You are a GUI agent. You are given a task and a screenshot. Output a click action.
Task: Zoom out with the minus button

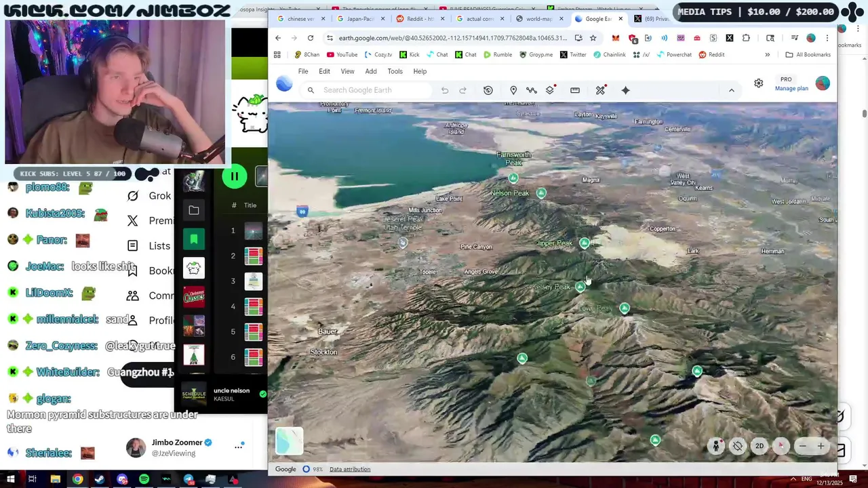coord(802,446)
